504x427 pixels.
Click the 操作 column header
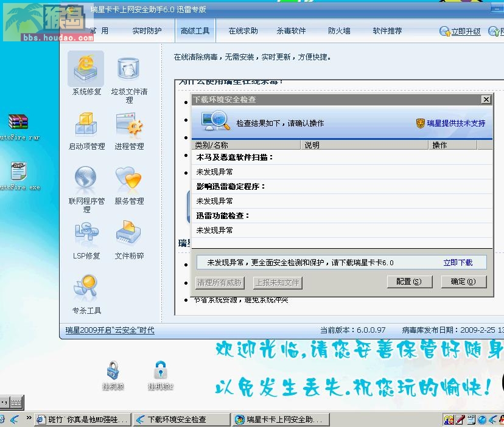coord(453,145)
